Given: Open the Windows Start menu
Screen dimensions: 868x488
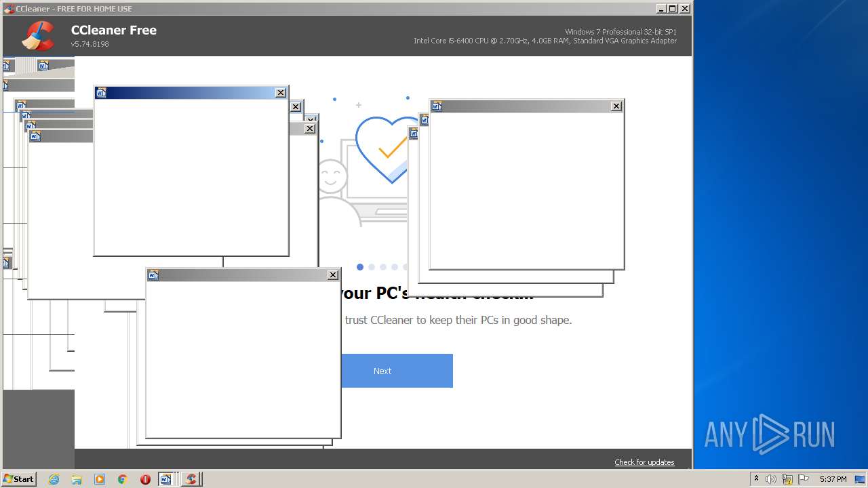Looking at the screenshot, I should 19,479.
